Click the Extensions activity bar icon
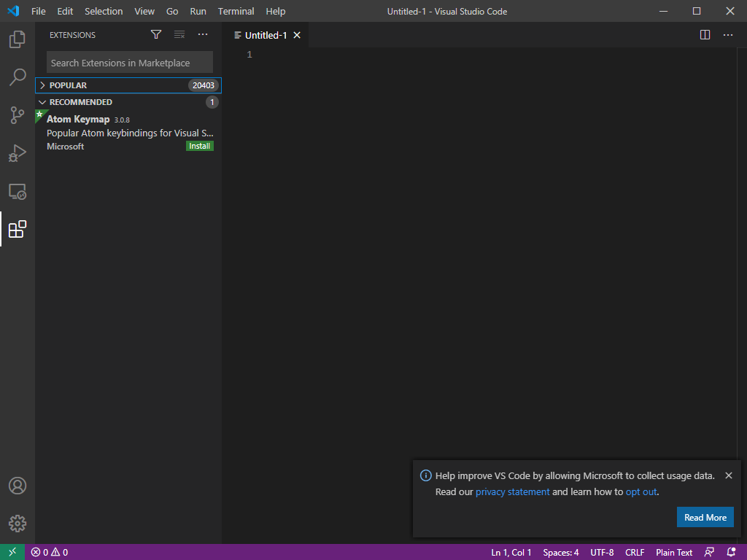 18,229
